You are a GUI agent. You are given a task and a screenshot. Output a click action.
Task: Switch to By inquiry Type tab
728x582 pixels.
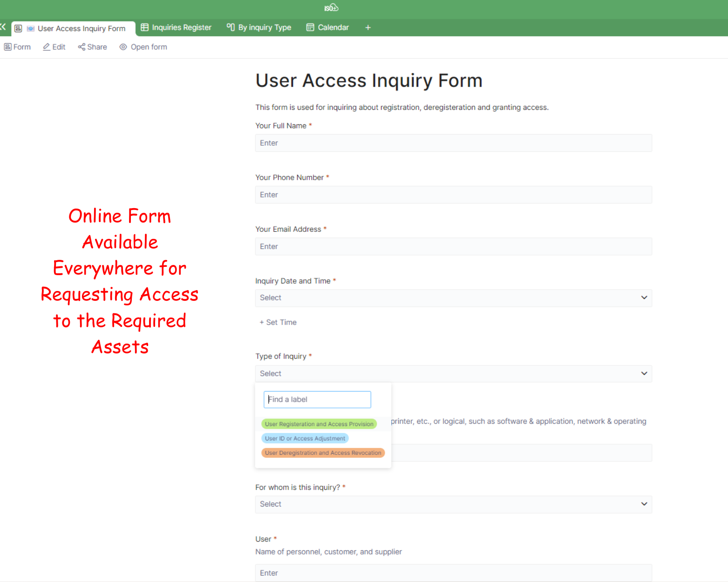point(259,27)
